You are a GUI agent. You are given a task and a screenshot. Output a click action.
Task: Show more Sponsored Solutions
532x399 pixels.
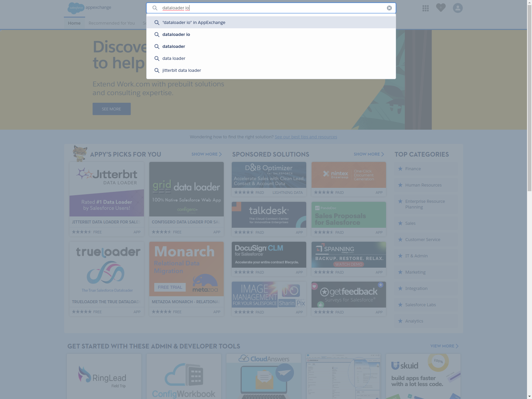(x=369, y=154)
